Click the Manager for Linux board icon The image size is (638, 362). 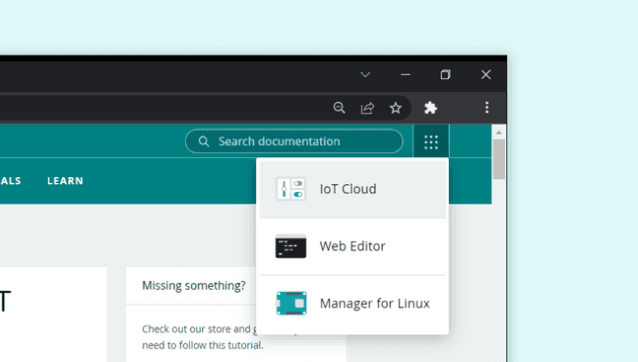tap(291, 303)
